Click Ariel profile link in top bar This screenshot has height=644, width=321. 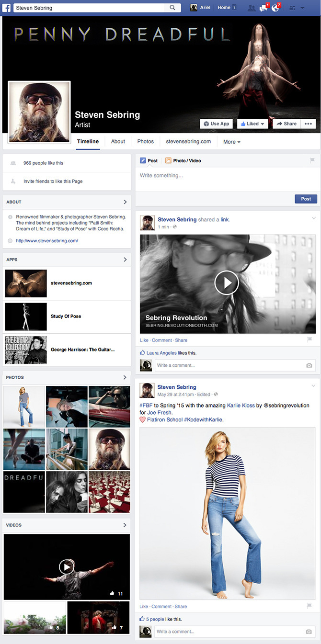pos(200,8)
